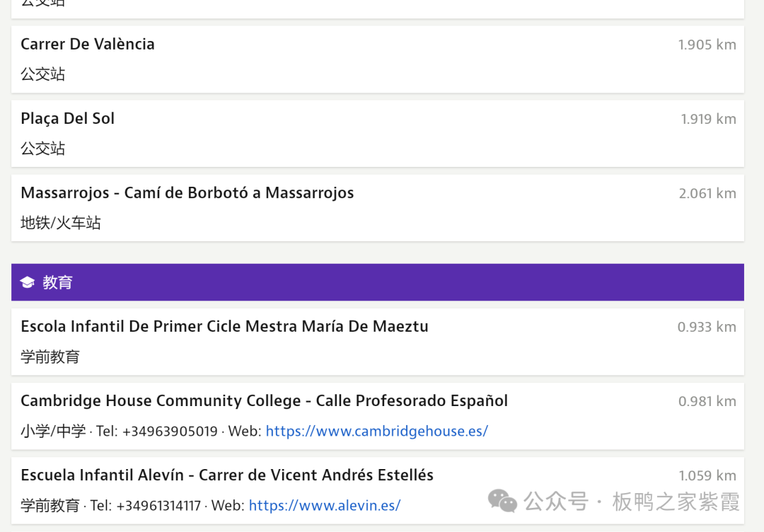
Task: Click the Plaça Del Sol stop name
Action: coord(68,118)
